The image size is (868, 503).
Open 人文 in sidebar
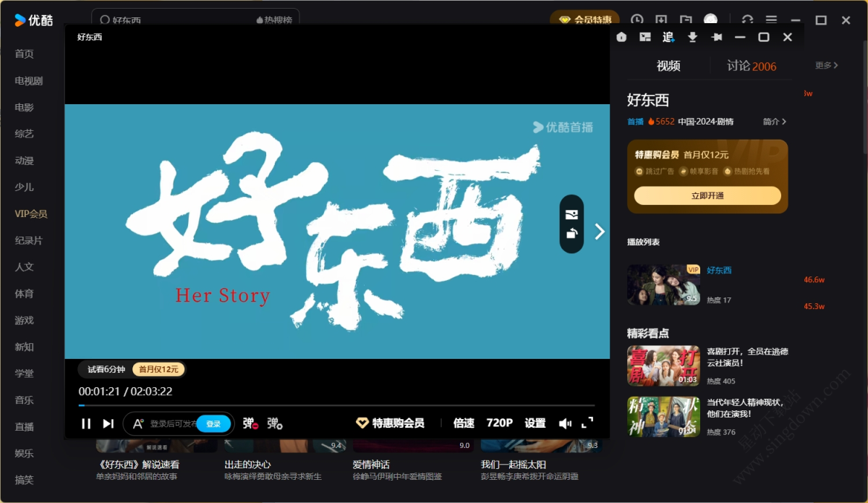tap(25, 267)
